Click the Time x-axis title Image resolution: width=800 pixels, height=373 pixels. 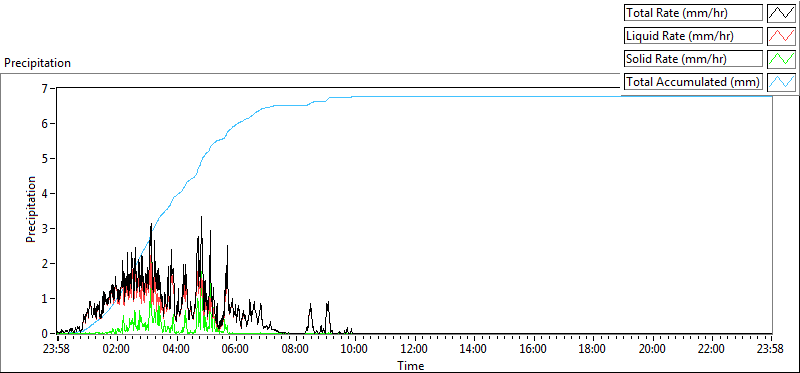pyautogui.click(x=411, y=365)
